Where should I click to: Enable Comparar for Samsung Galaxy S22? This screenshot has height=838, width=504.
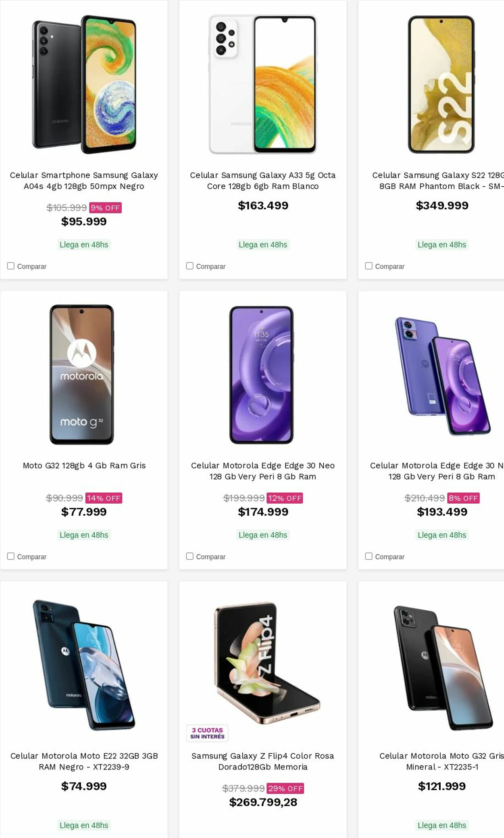pyautogui.click(x=369, y=266)
